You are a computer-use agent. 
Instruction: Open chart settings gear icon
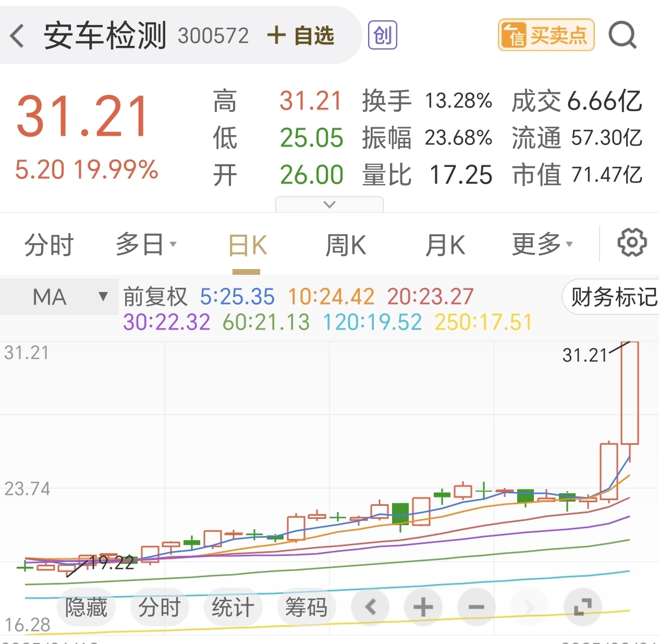pos(632,242)
